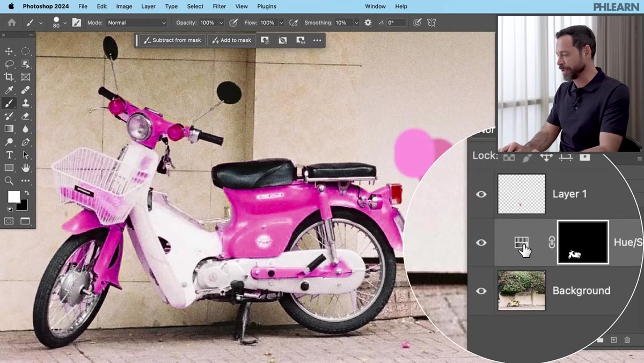
Task: Select the Path Selection tool
Action: click(x=25, y=155)
